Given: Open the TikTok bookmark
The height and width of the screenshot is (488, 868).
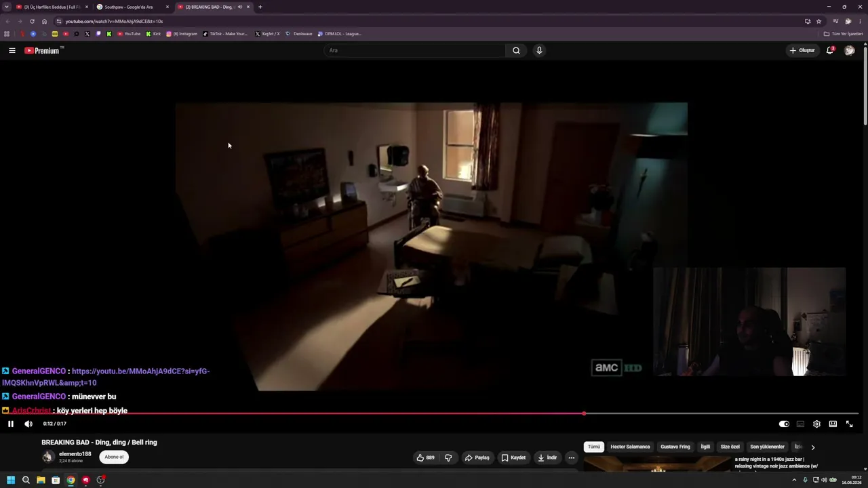Looking at the screenshot, I should pos(225,34).
